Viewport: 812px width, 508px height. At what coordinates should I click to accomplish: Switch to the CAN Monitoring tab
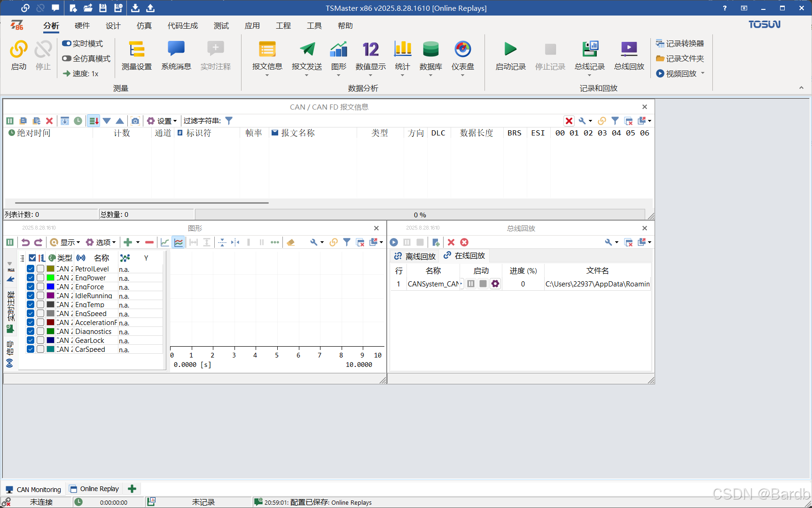[33, 489]
